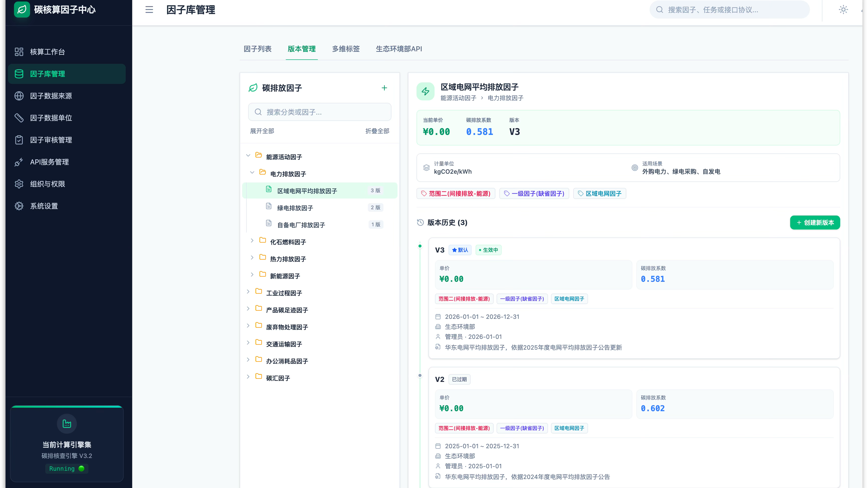Click the 组织与权限 gear icon

tap(19, 184)
